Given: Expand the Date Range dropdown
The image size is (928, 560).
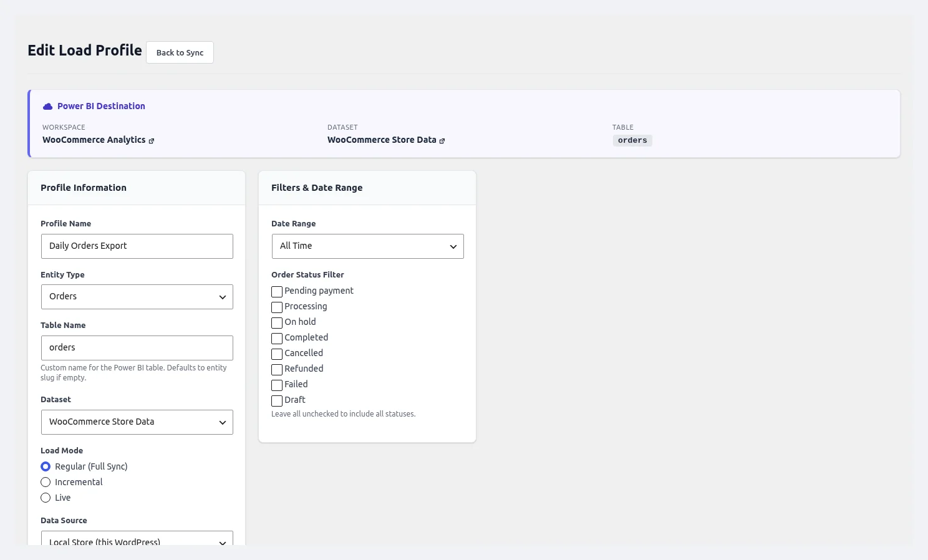Looking at the screenshot, I should click(368, 246).
